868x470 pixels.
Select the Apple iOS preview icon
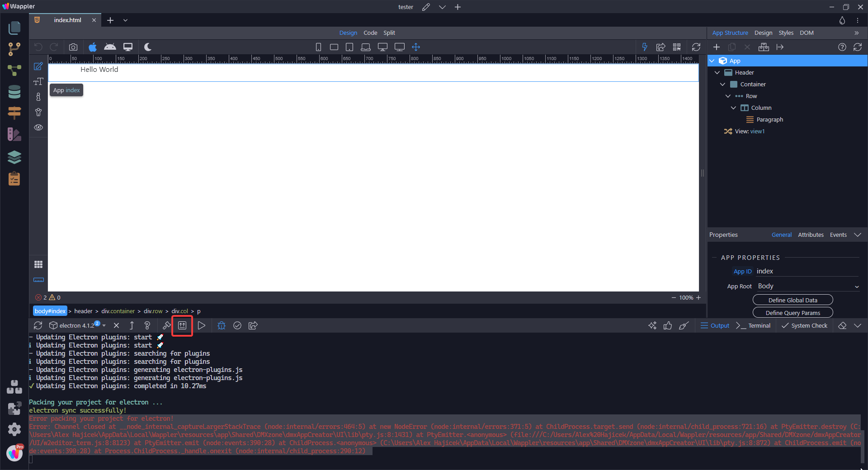(92, 47)
